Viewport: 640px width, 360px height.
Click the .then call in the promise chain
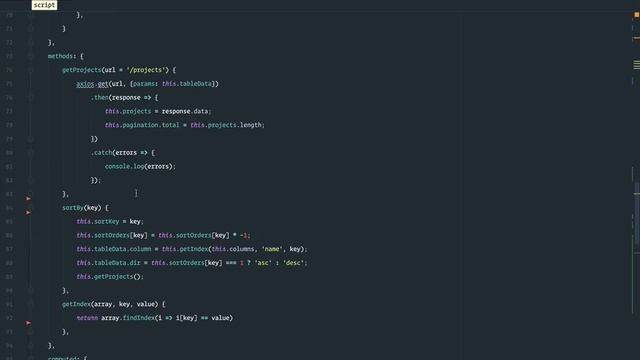[x=99, y=98]
